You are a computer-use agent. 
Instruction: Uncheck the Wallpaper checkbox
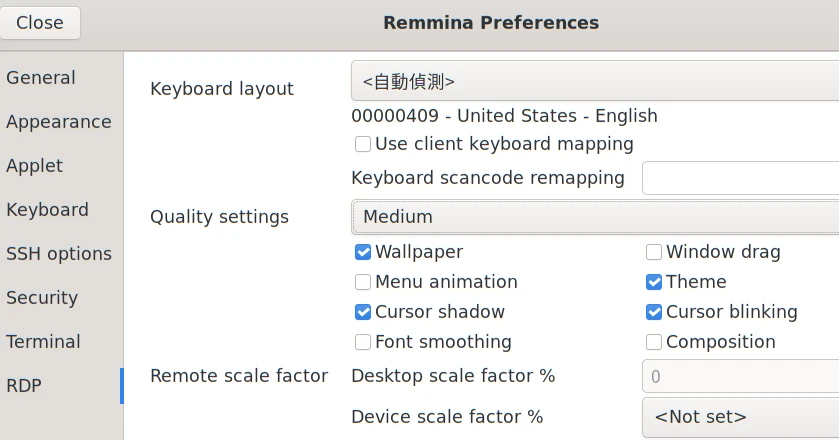point(363,252)
